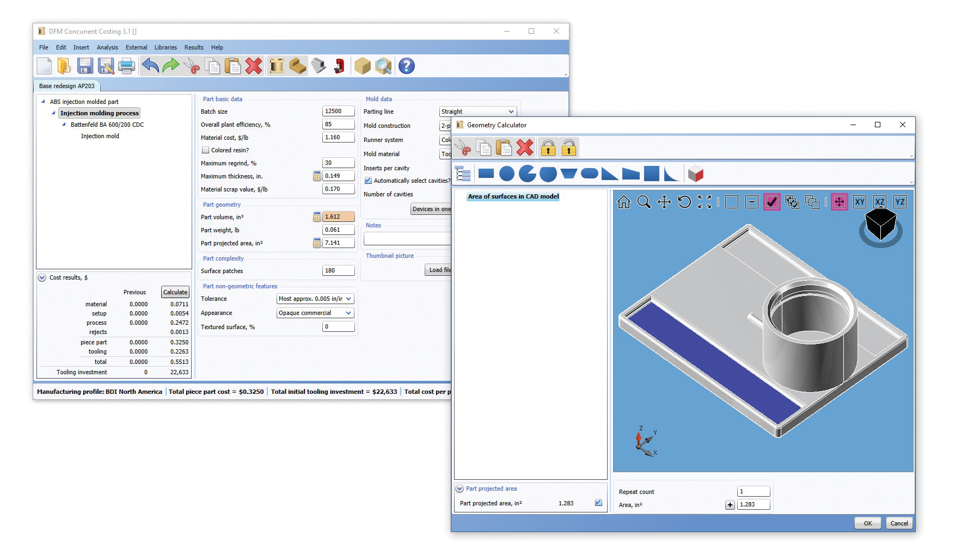
Task: Open calculator icon beside Part volume
Action: (x=317, y=217)
